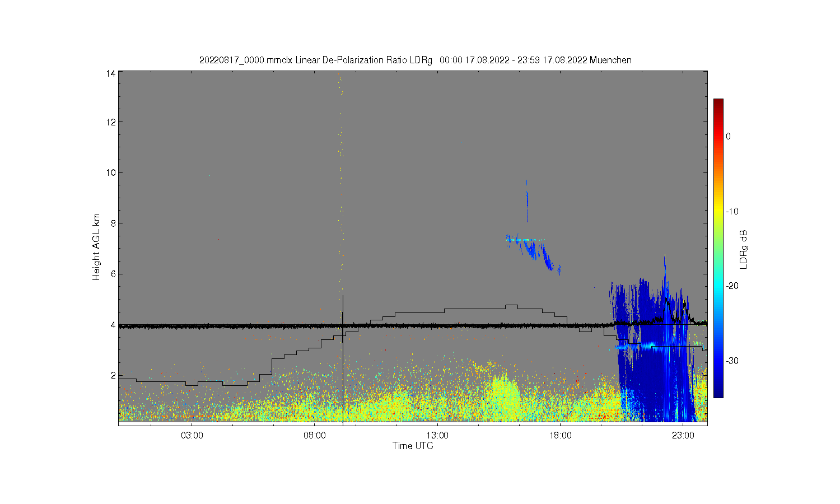Screen dimensions: 840x504
Task: Click the thin blue vertical streak near 9 km
Action: click(x=527, y=202)
